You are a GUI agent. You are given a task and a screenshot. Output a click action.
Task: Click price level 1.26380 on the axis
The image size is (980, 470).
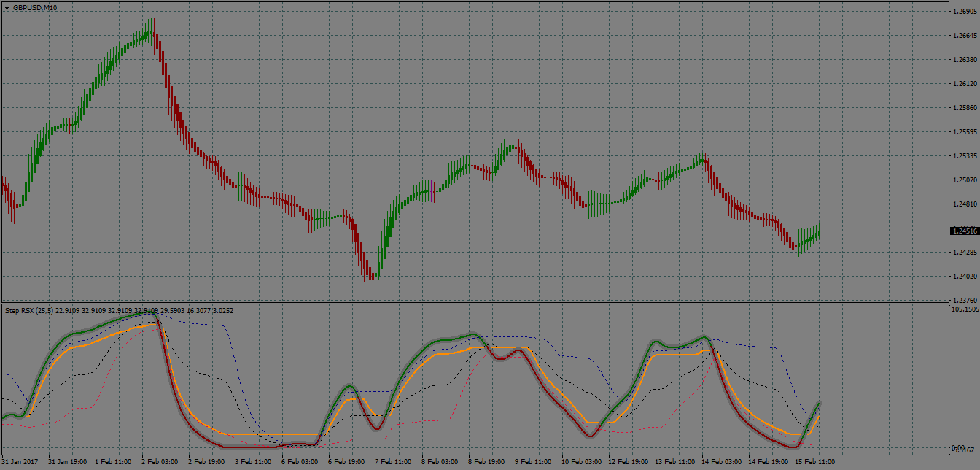point(965,59)
